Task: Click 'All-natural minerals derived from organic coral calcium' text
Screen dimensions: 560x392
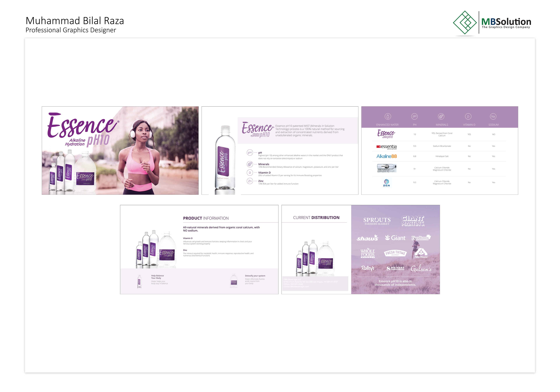Action: click(221, 229)
